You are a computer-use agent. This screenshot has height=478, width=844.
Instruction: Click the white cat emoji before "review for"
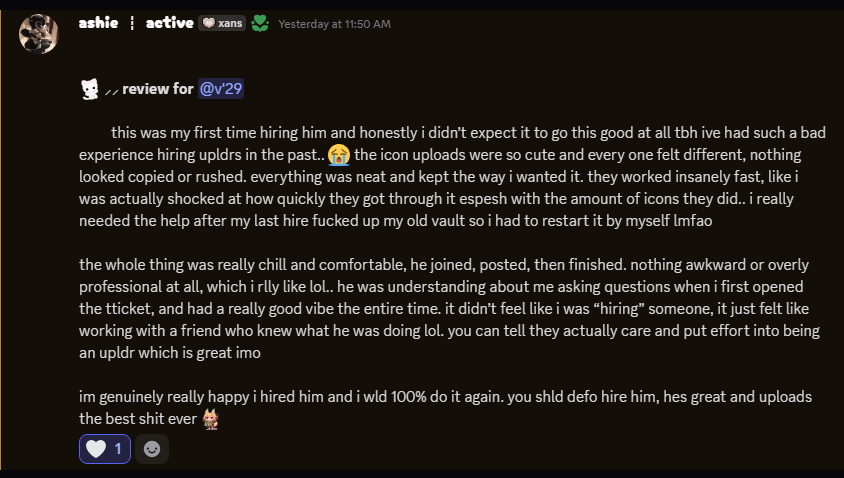pyautogui.click(x=90, y=90)
